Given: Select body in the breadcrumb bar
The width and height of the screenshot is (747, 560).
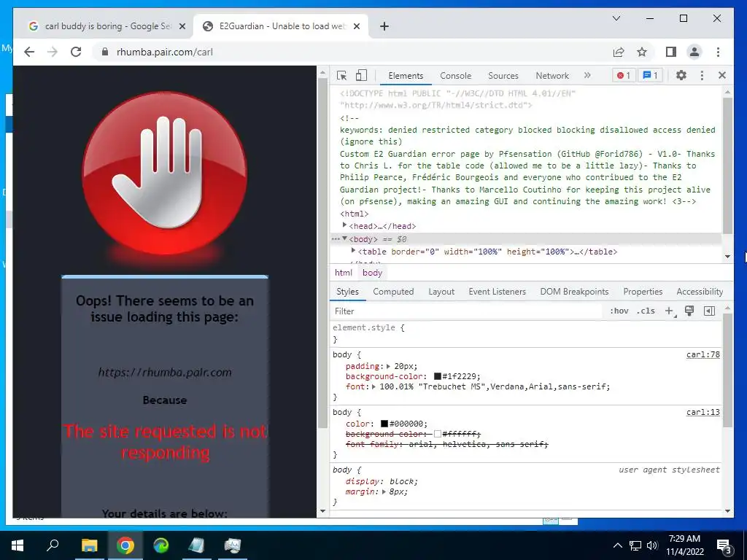Looking at the screenshot, I should [372, 273].
